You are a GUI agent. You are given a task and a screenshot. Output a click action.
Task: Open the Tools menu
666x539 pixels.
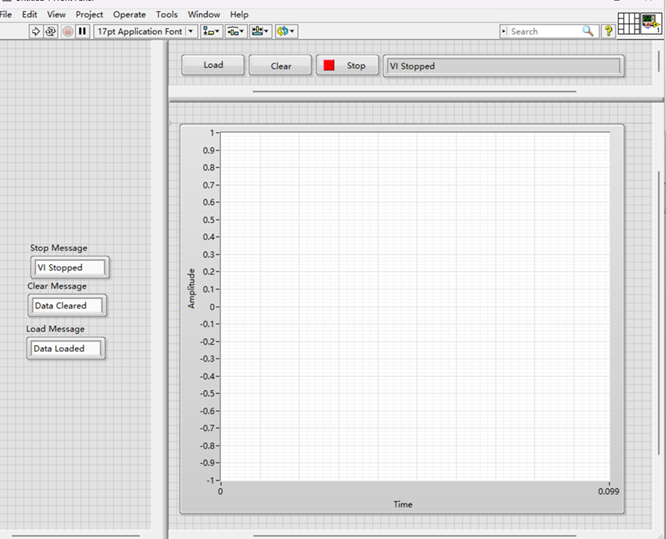(167, 15)
